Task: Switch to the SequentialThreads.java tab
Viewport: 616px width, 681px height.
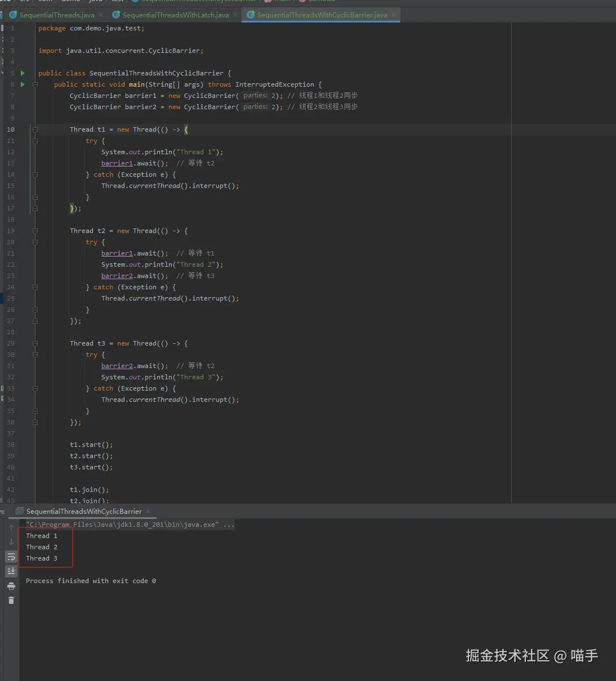Action: (57, 15)
